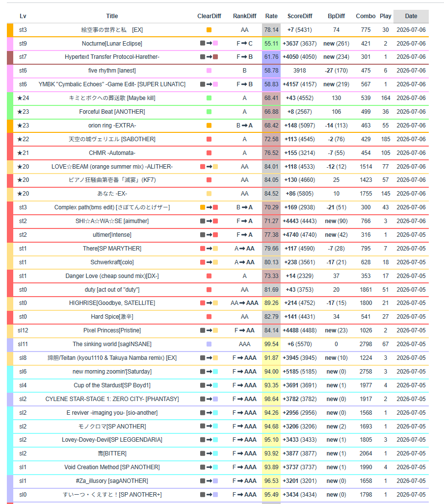This screenshot has height=504, width=444.
Task: Sort table by Title column header
Action: pos(112,16)
